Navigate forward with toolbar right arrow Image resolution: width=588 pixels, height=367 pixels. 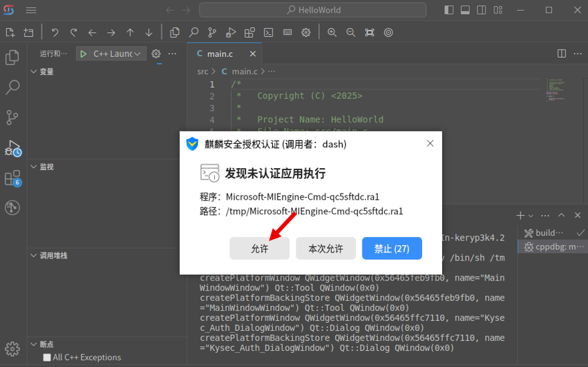[x=111, y=33]
